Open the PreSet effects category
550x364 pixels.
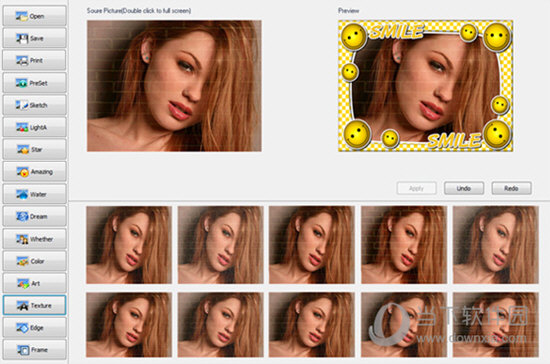coord(34,83)
